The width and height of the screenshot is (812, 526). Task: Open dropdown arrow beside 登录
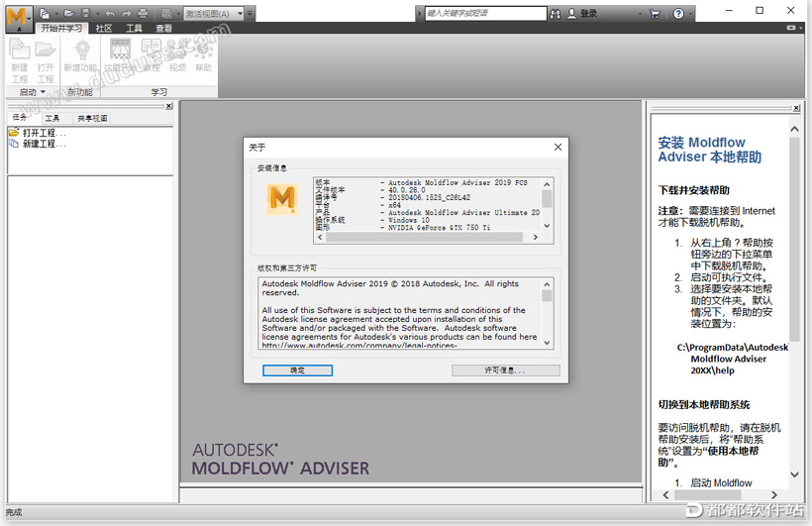640,14
